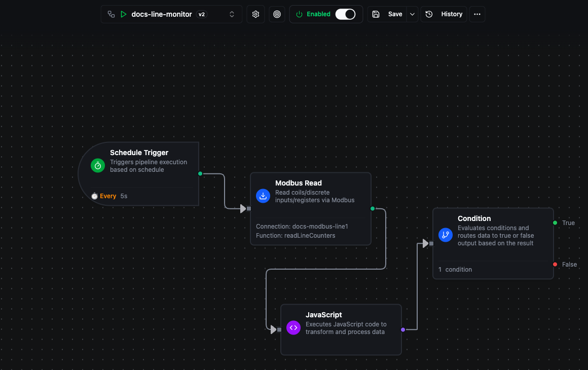Click the green True output port
The width and height of the screenshot is (588, 370).
click(555, 223)
